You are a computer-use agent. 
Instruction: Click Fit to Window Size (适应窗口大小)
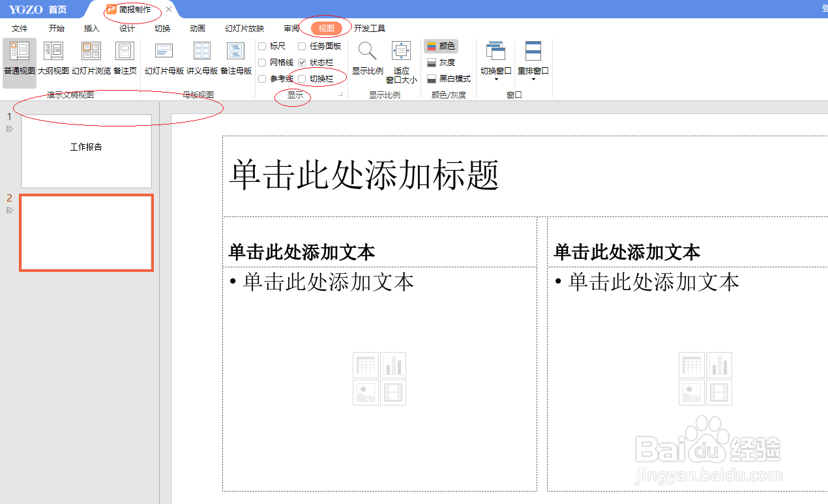(402, 63)
